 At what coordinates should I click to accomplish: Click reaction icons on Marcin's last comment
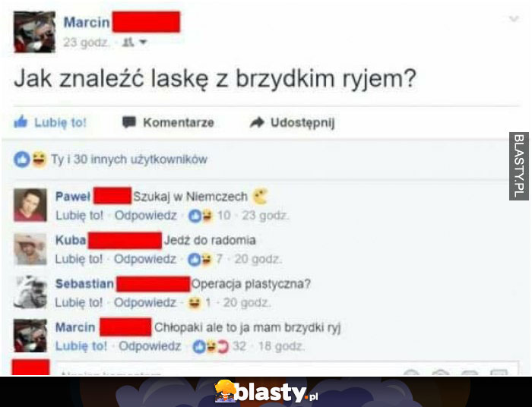click(x=211, y=347)
